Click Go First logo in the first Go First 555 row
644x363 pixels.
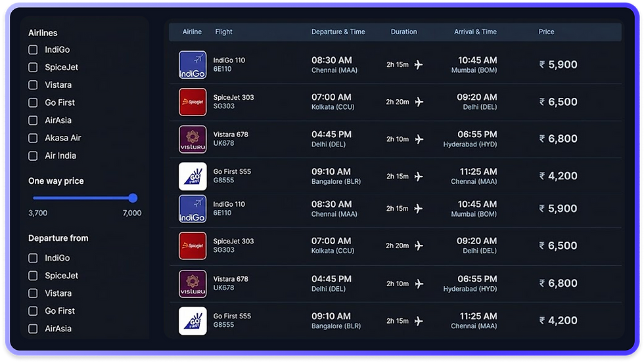click(193, 177)
